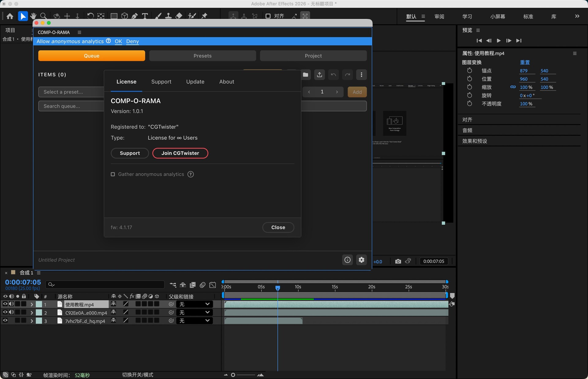Click the timeline layer search field
This screenshot has width=588, height=379.
(105, 285)
